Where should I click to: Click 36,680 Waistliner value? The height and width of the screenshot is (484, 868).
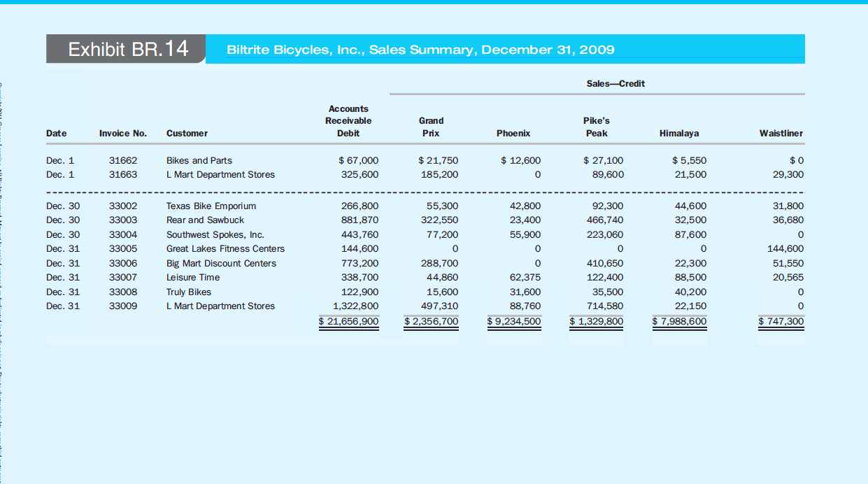click(x=788, y=220)
